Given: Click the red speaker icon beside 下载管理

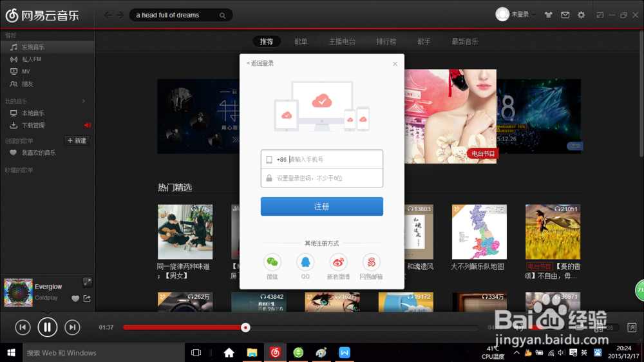Looking at the screenshot, I should pos(88,126).
